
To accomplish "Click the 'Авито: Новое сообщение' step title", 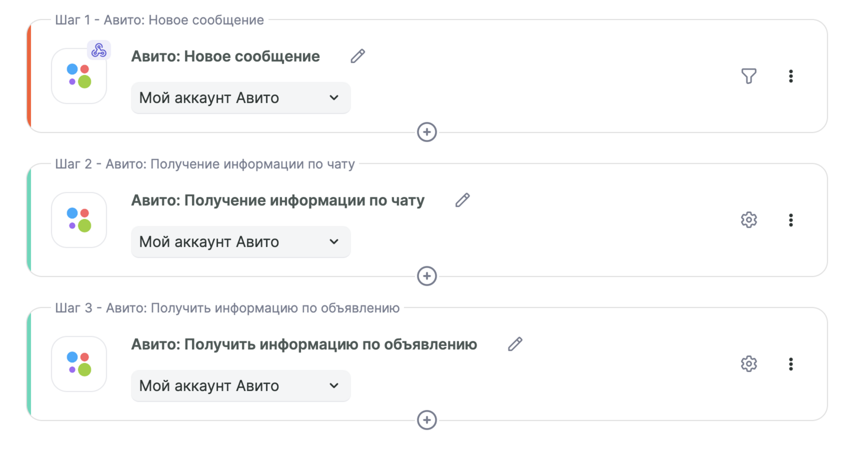I will (225, 56).
